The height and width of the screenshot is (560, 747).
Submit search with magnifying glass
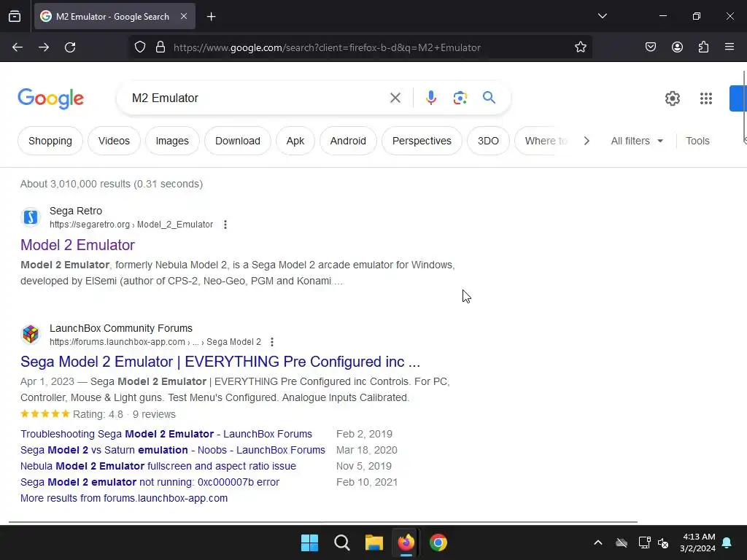[x=489, y=98]
